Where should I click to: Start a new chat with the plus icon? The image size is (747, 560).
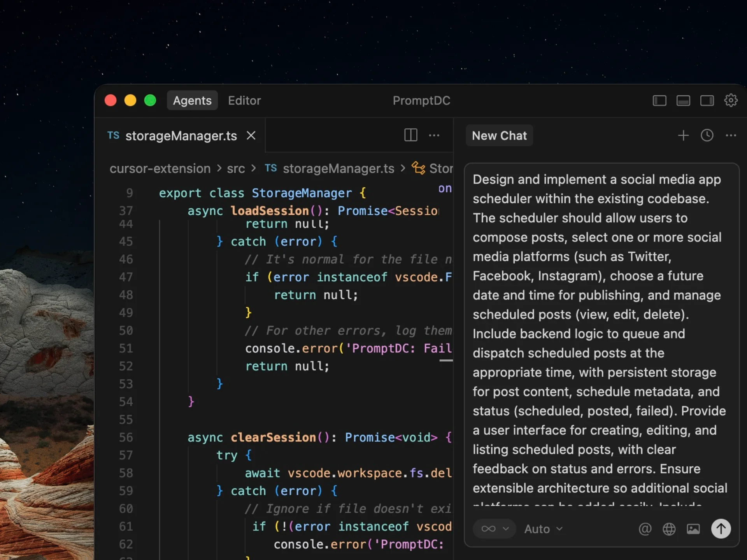pyautogui.click(x=683, y=135)
